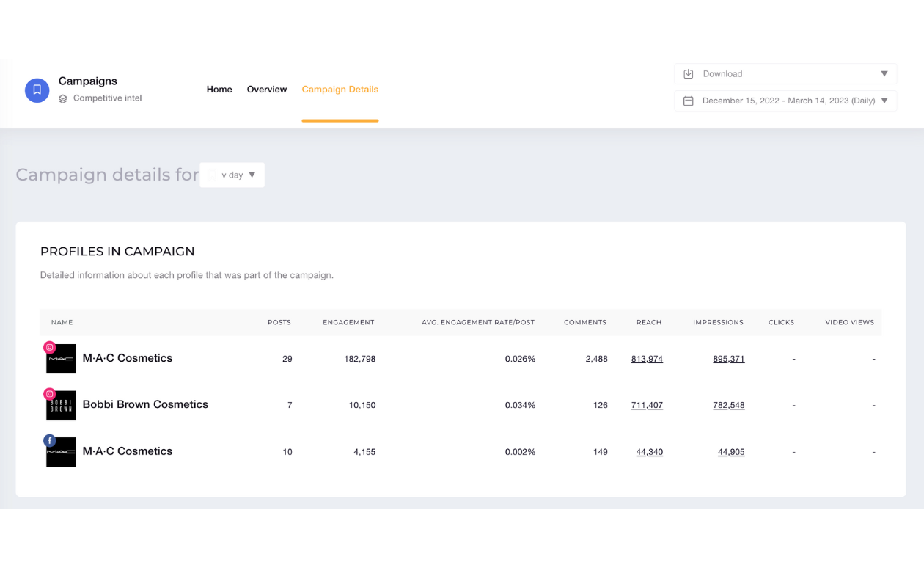
Task: Open reach value 711,407
Action: coord(647,405)
